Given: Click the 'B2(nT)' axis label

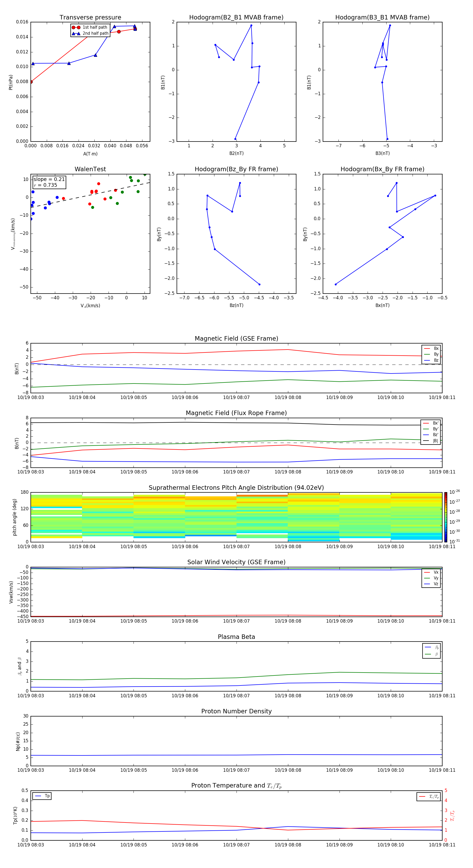Looking at the screenshot, I should coord(236,153).
